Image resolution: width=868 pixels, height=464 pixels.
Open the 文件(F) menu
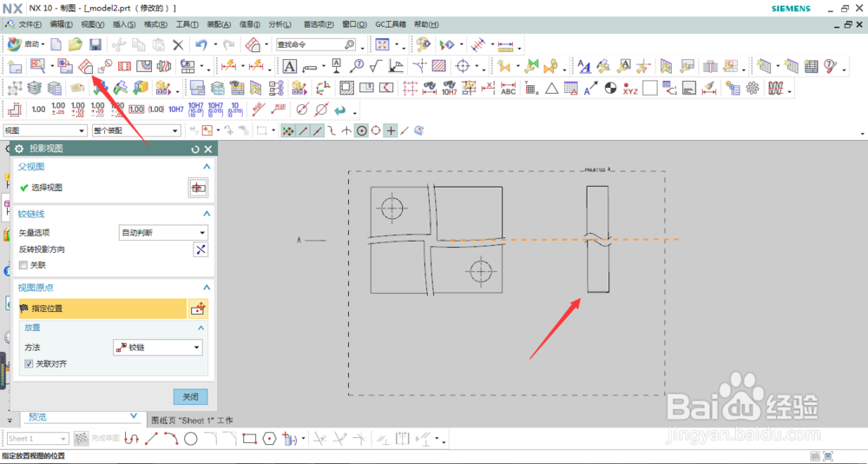[x=30, y=24]
